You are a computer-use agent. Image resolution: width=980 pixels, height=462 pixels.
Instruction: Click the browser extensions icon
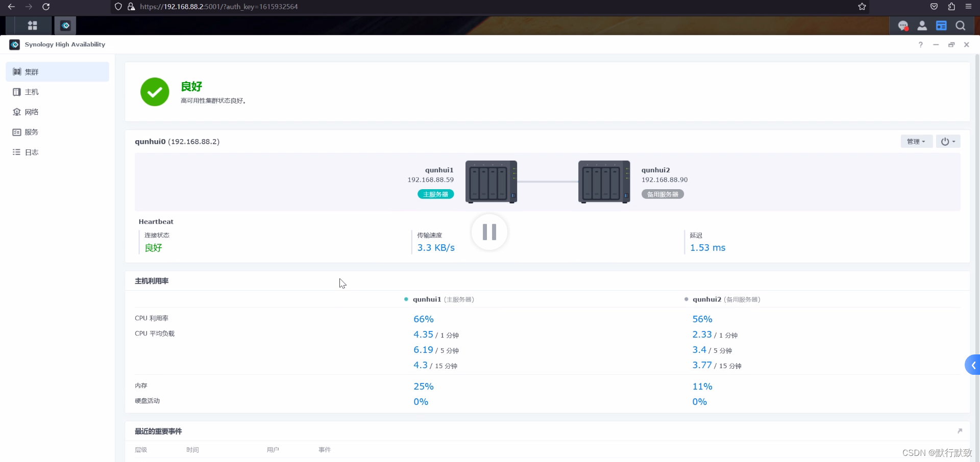(951, 7)
